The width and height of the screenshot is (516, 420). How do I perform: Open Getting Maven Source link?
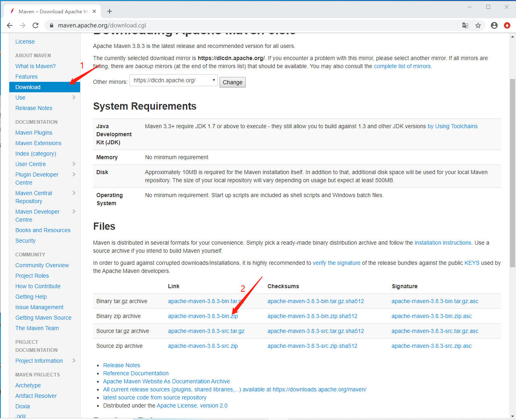tap(44, 318)
